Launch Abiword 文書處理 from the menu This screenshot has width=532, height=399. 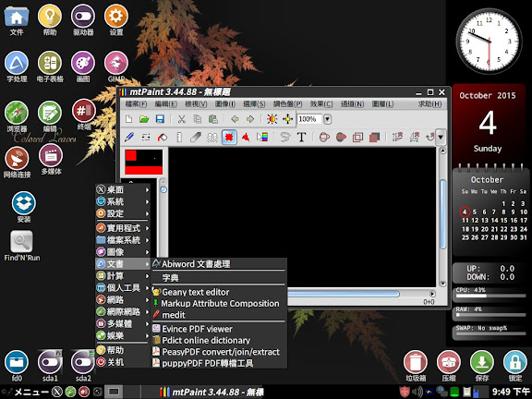point(219,263)
